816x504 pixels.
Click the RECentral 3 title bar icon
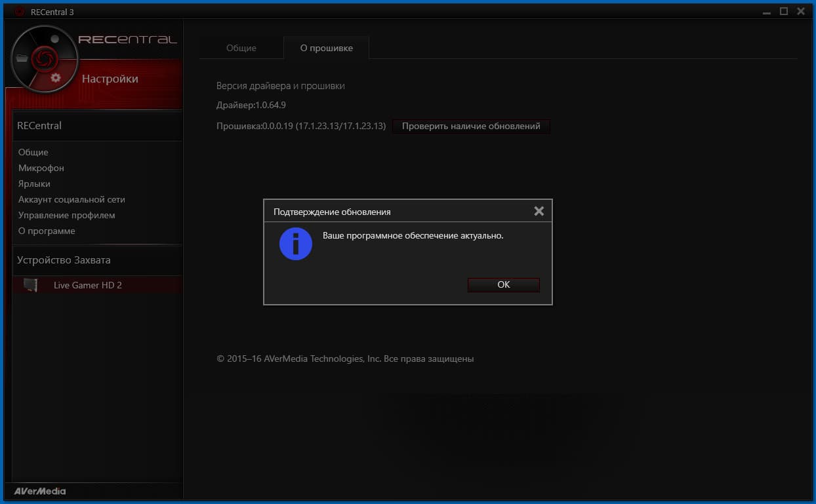coord(19,12)
